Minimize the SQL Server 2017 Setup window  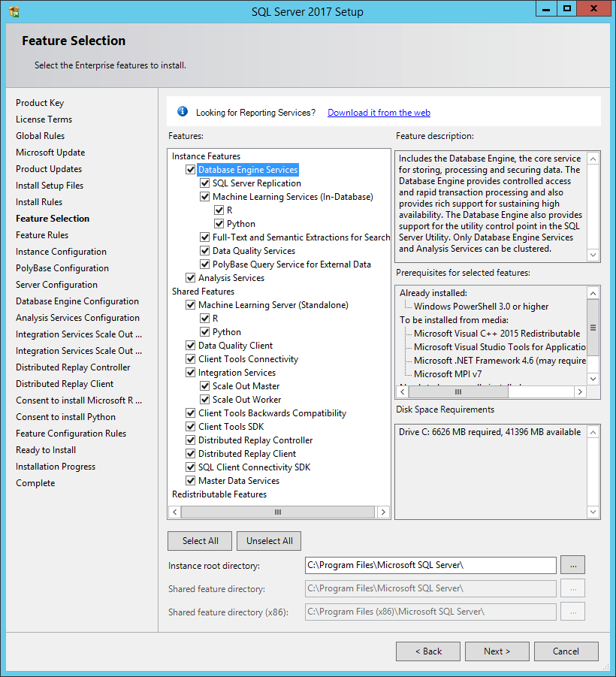pos(546,8)
